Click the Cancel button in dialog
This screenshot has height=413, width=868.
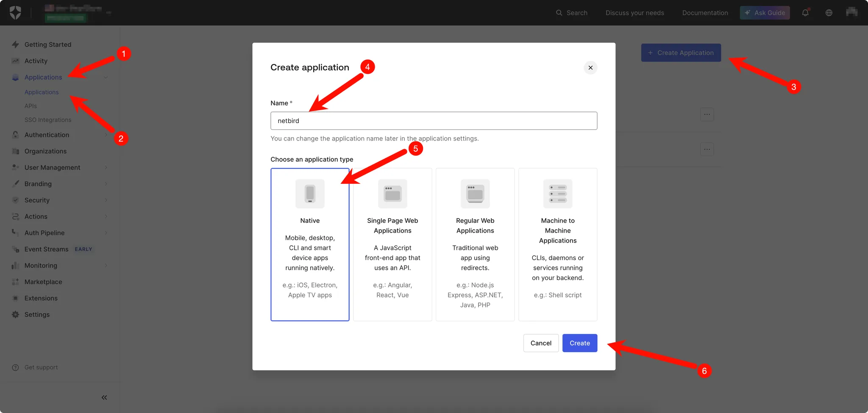[x=541, y=343]
